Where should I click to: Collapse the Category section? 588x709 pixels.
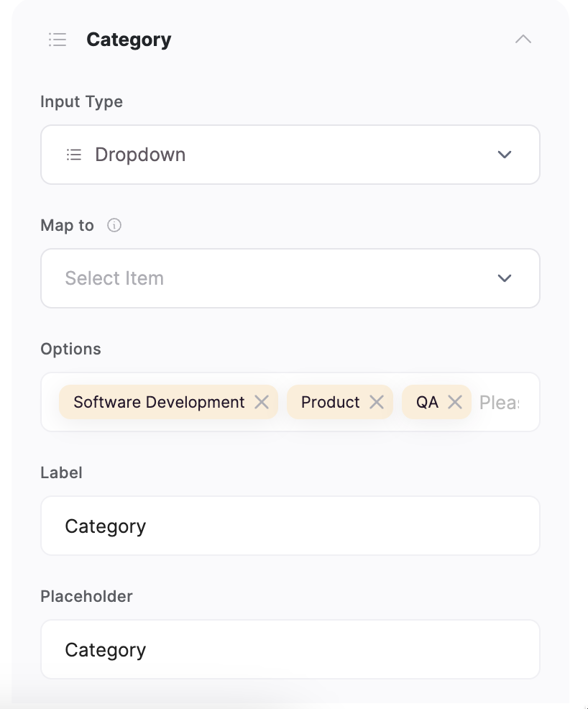pyautogui.click(x=523, y=40)
